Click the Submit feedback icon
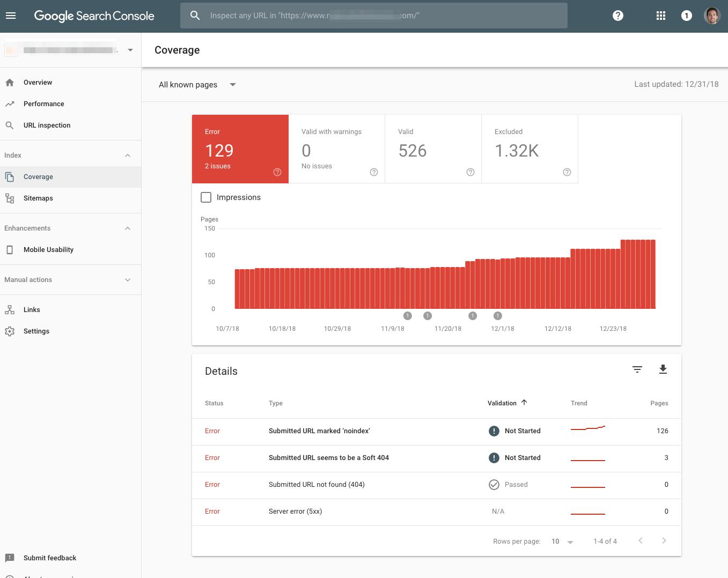728x578 pixels. [x=10, y=558]
